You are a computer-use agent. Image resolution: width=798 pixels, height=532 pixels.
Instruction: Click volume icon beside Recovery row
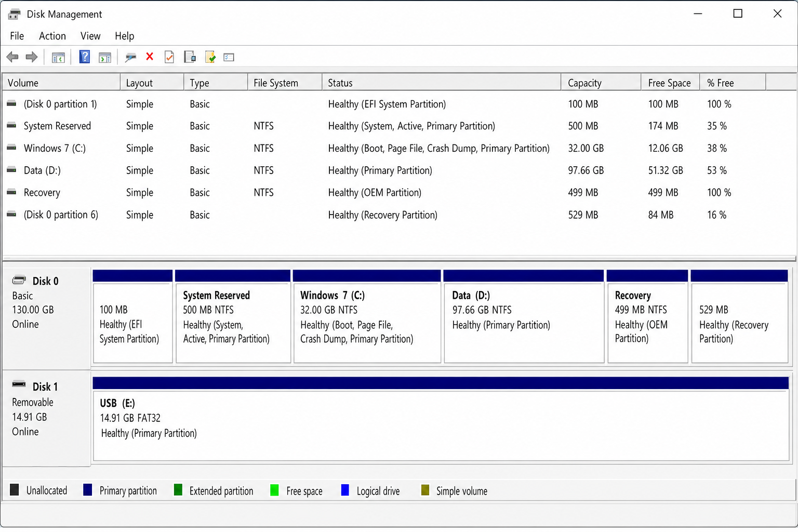point(11,192)
